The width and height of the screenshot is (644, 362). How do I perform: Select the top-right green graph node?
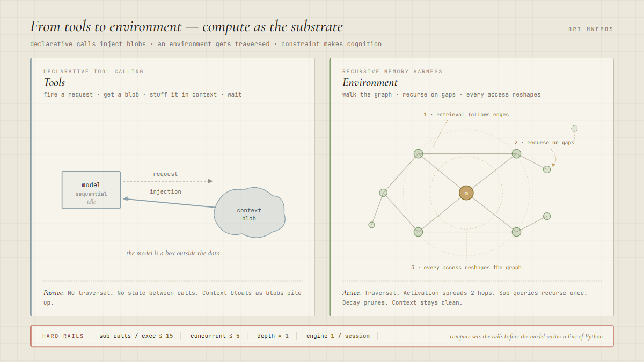(x=516, y=154)
